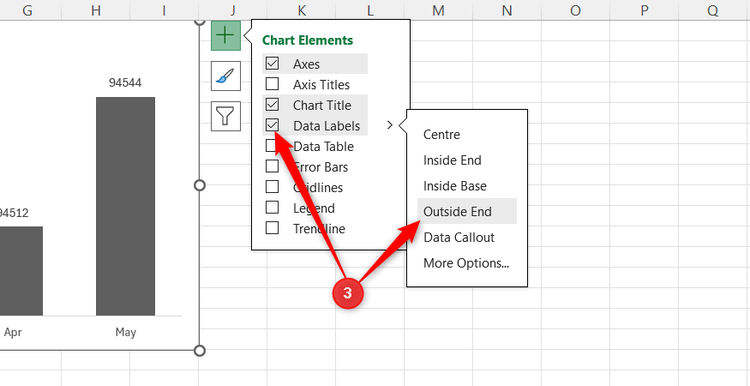Select column L header
The image size is (750, 386).
pos(370,10)
